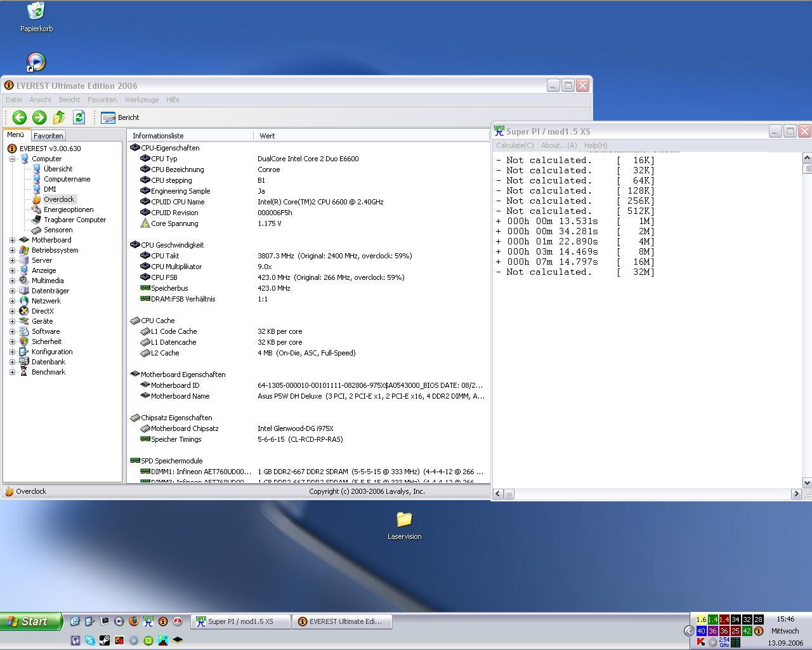Switch to the Favoriten tab in sidebar
The image size is (812, 650).
(48, 136)
